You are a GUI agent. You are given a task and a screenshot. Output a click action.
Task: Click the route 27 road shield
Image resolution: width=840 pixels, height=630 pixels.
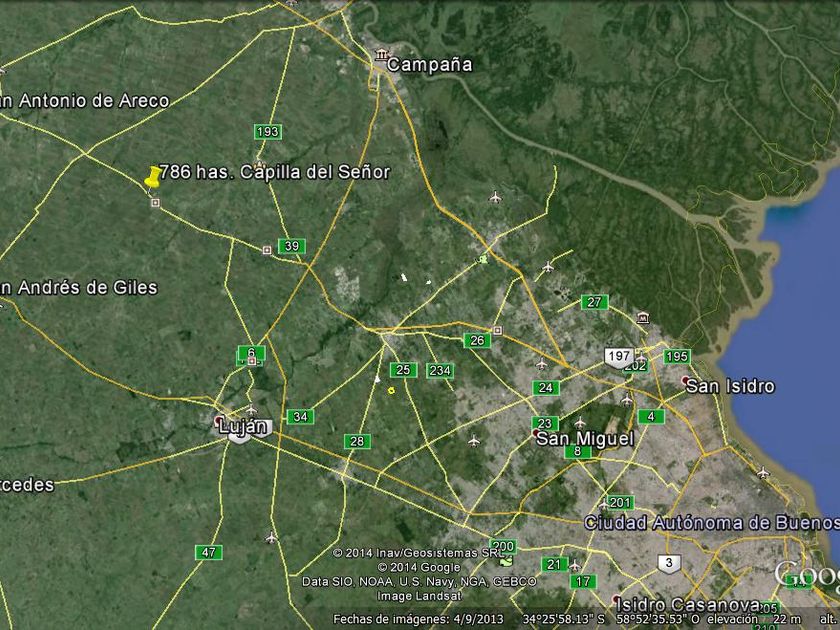[594, 302]
